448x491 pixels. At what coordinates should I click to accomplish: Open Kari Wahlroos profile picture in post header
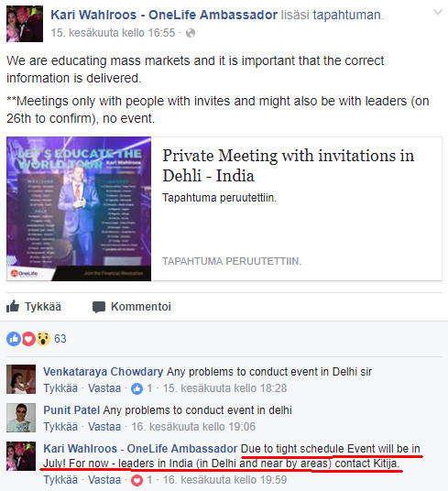[x=25, y=24]
